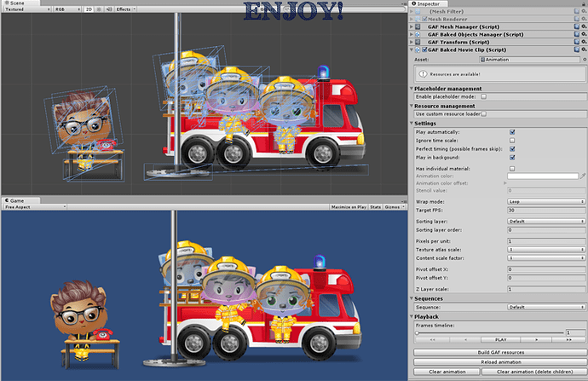Click the GAF Mesh Manager script icon
The image size is (588, 381).
(x=418, y=26)
